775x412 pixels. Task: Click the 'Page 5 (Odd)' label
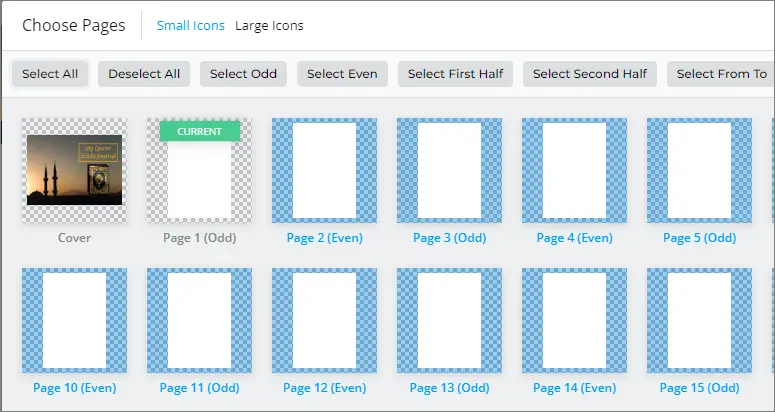click(700, 238)
